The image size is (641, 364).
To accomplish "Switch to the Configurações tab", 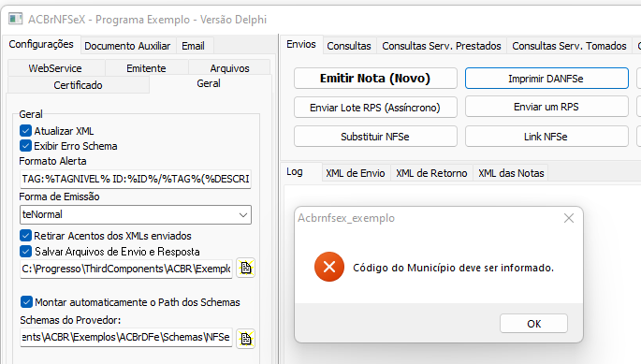I will [41, 44].
